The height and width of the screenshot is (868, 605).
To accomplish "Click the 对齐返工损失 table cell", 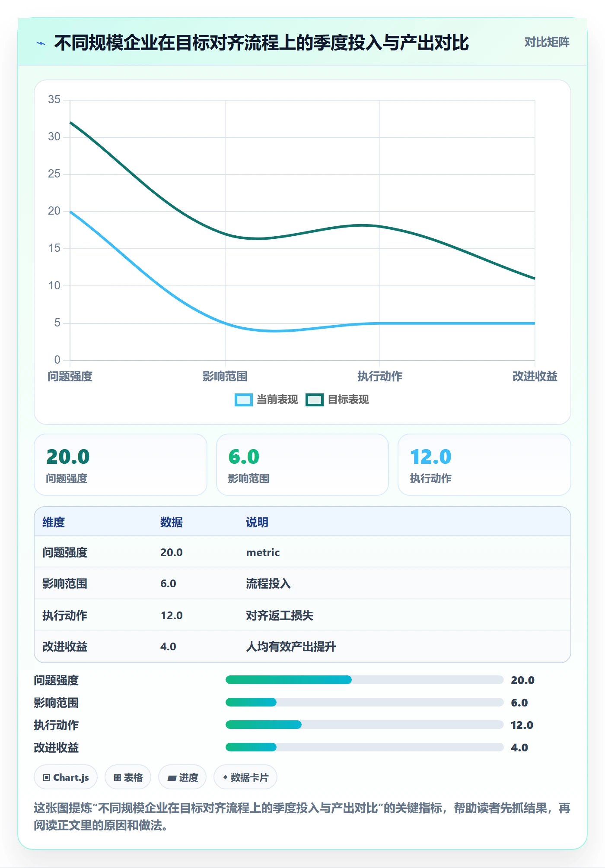I will click(x=280, y=615).
